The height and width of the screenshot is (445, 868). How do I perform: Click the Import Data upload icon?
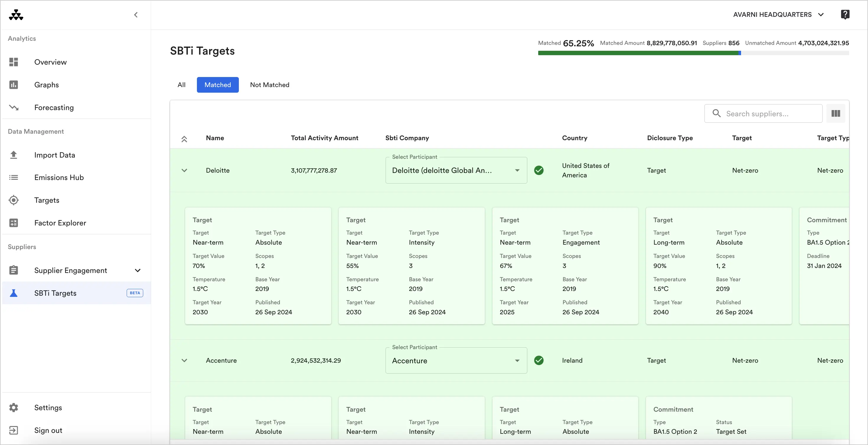14,155
